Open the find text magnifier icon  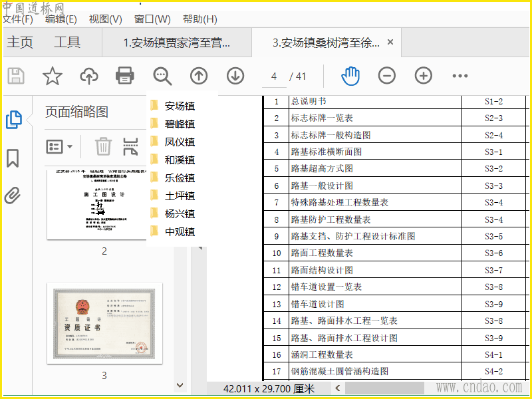click(x=162, y=76)
